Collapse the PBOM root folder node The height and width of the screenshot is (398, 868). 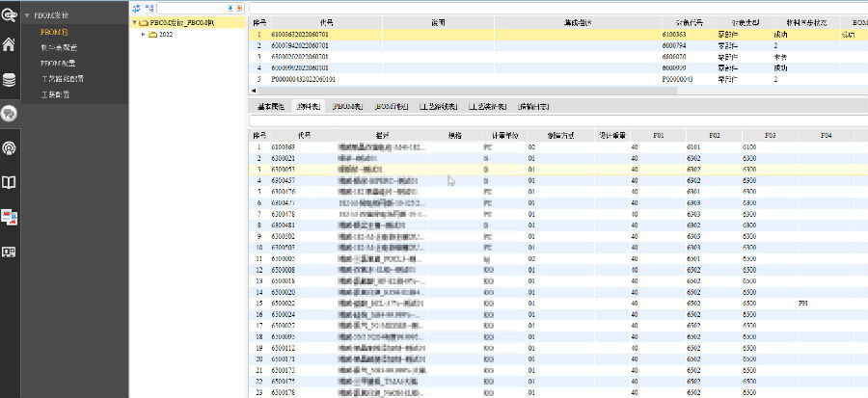133,20
